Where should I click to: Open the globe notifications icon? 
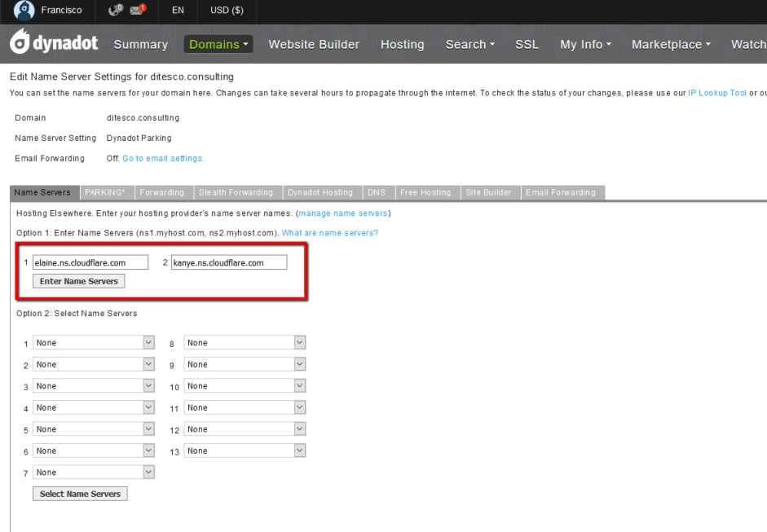[x=116, y=10]
